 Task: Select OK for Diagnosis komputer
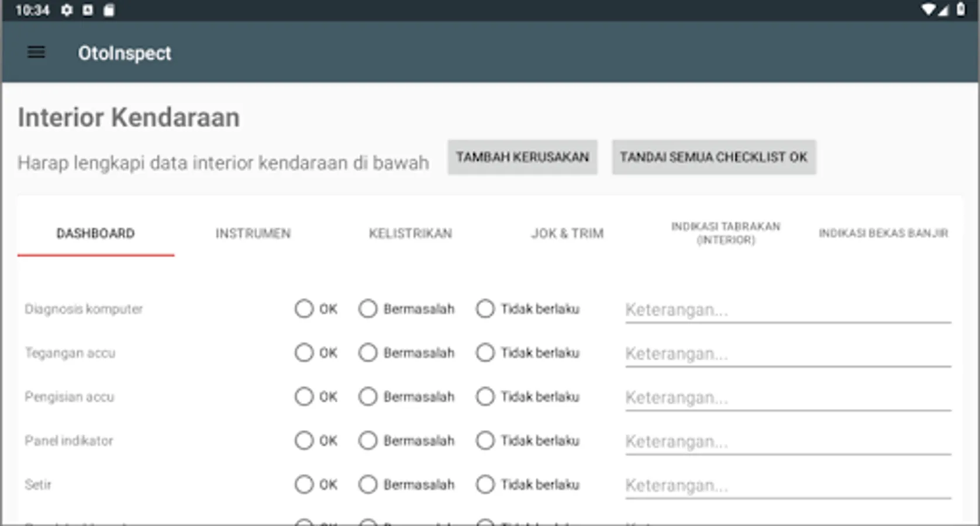point(304,309)
